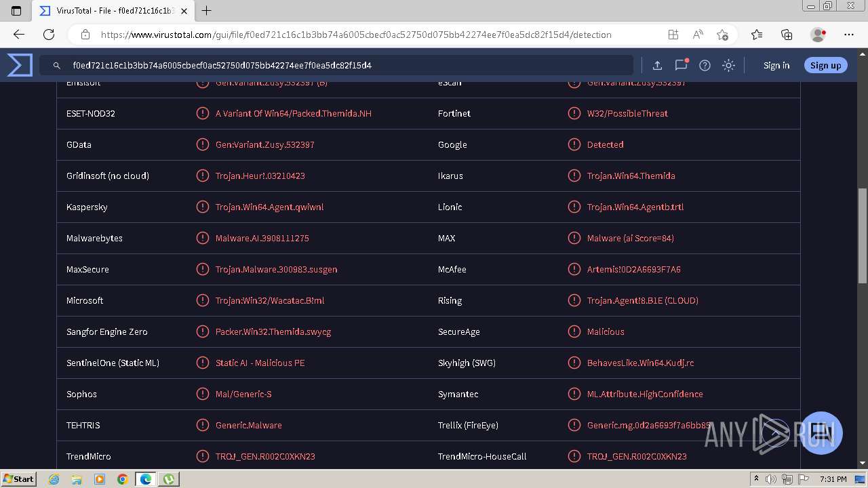
Task: Select 'Trojan.Malware.300983.susgen' detection text
Action: tap(277, 269)
